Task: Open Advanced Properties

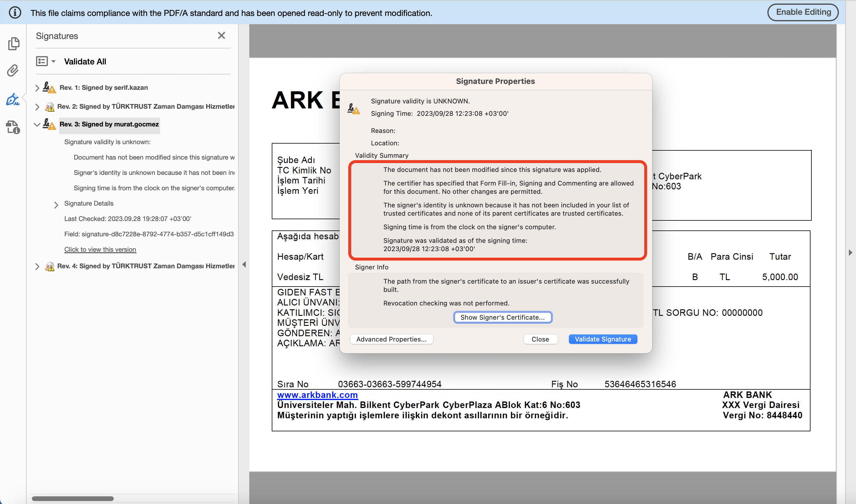Action: [391, 339]
